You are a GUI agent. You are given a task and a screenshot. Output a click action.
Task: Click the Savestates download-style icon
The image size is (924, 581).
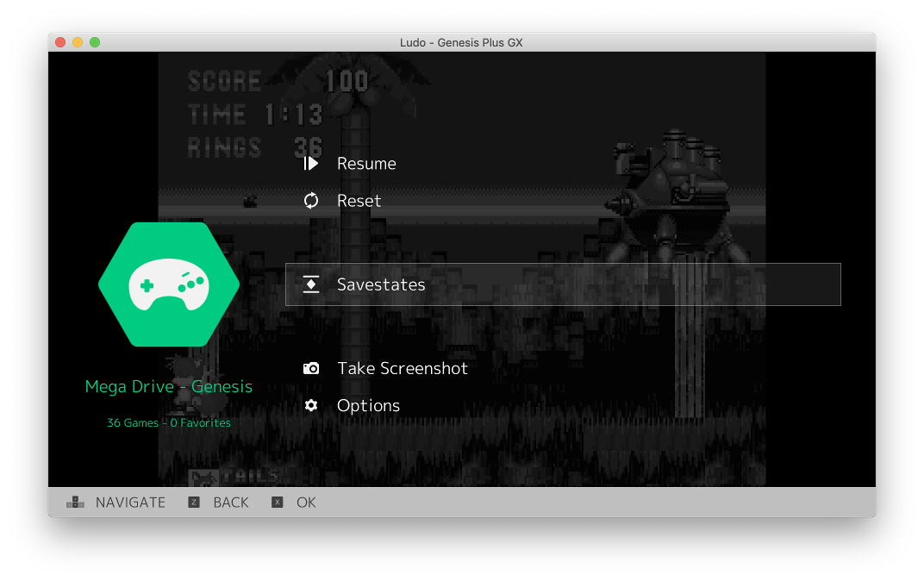311,284
